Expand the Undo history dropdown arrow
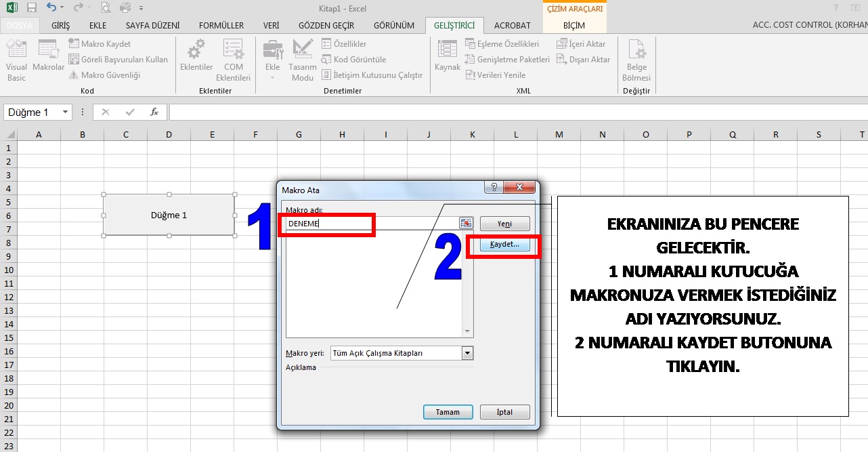868x452 pixels. 62,9
